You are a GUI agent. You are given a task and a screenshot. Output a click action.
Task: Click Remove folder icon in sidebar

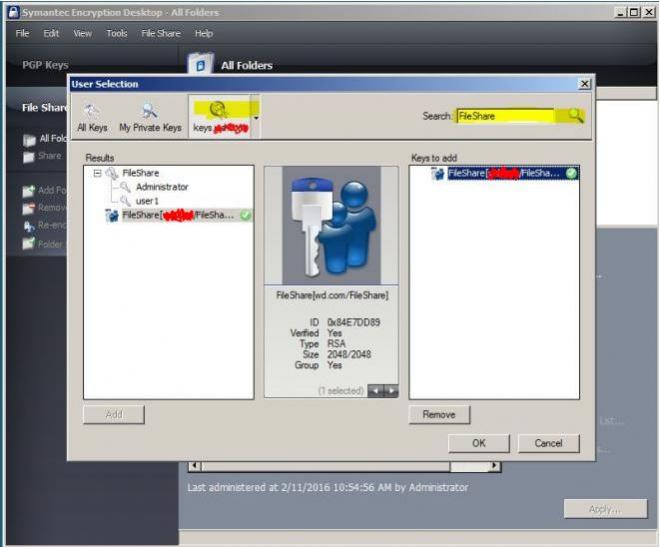(x=29, y=208)
